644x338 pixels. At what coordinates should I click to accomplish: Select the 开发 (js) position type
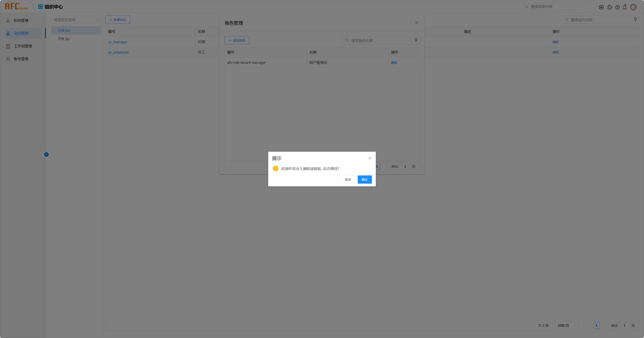pyautogui.click(x=64, y=39)
